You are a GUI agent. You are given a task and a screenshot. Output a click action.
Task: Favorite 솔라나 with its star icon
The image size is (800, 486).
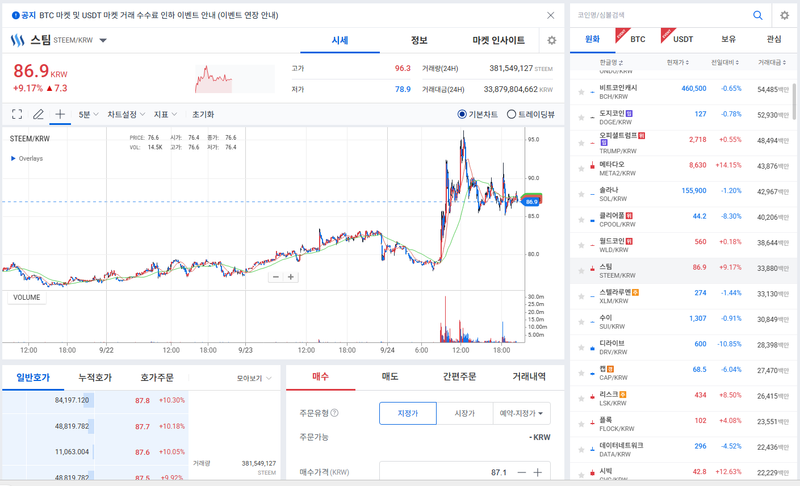581,194
